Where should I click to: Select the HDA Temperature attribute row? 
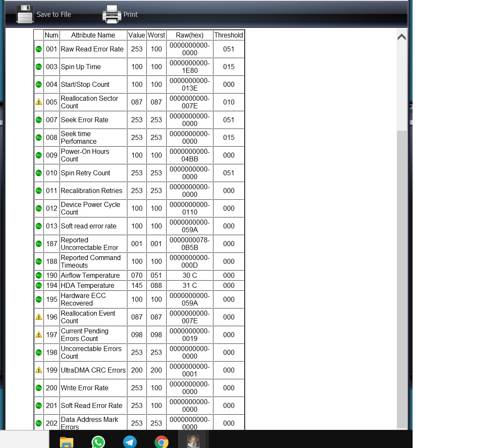pos(139,285)
